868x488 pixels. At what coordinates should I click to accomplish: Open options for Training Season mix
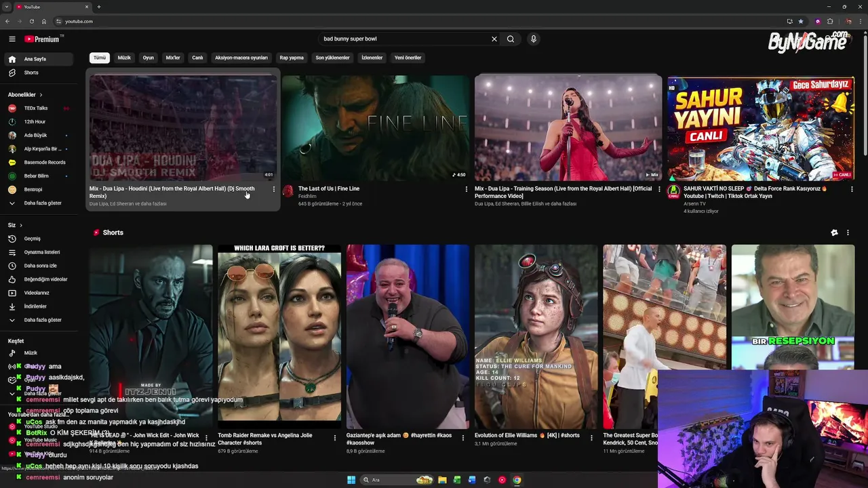tap(659, 189)
